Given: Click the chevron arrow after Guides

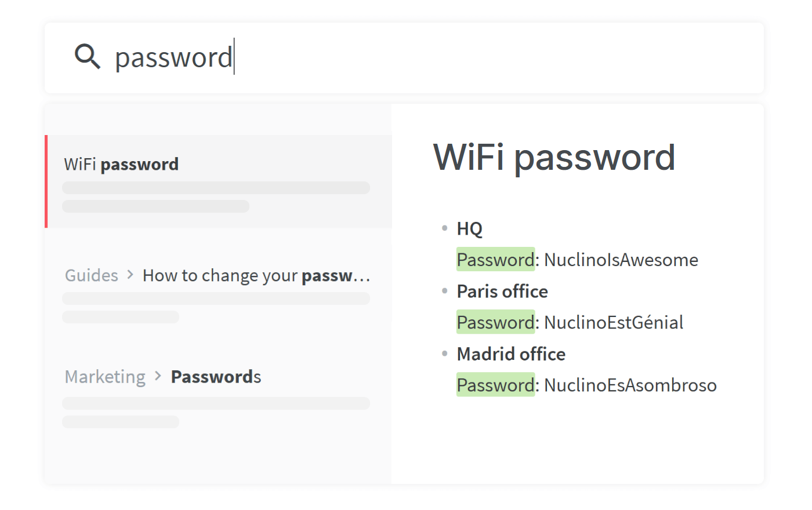Looking at the screenshot, I should (130, 275).
